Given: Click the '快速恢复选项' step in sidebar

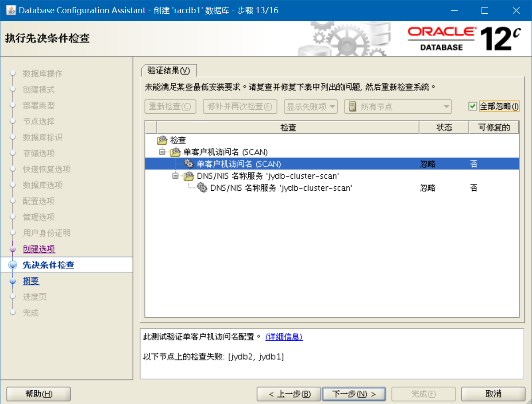Looking at the screenshot, I should click(x=46, y=169).
